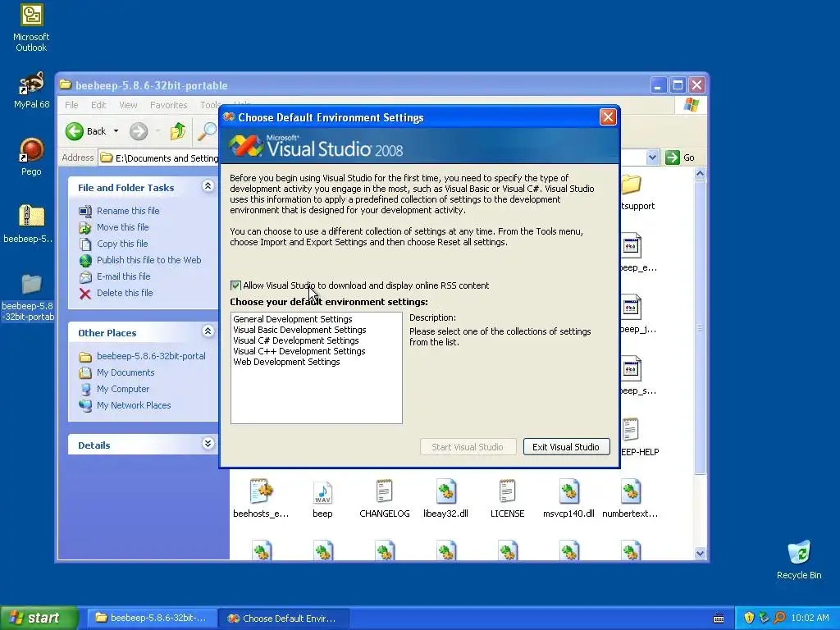Open My Computer in Other Places

(123, 390)
